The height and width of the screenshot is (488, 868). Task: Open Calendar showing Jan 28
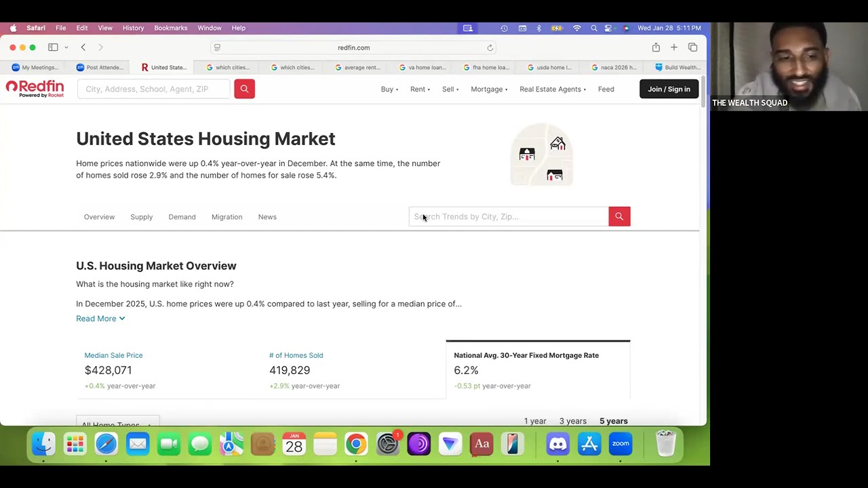click(x=294, y=445)
